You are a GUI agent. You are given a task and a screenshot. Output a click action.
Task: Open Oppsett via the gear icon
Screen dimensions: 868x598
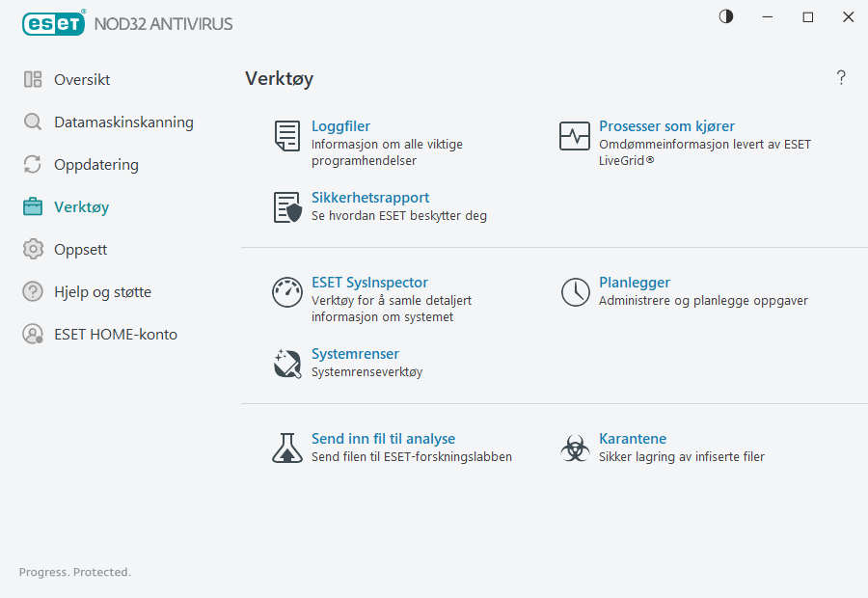33,249
